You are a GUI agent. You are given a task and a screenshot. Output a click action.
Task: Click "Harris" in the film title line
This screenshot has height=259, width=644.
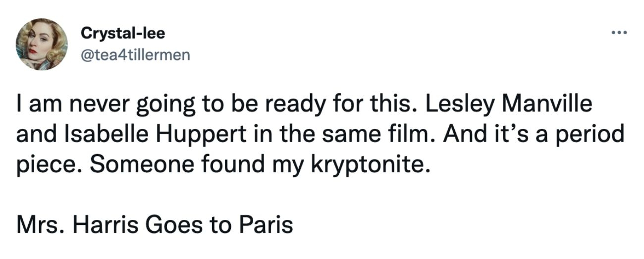point(105,225)
